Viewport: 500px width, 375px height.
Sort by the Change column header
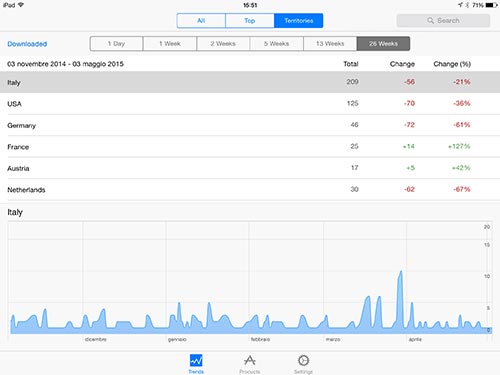pyautogui.click(x=402, y=64)
